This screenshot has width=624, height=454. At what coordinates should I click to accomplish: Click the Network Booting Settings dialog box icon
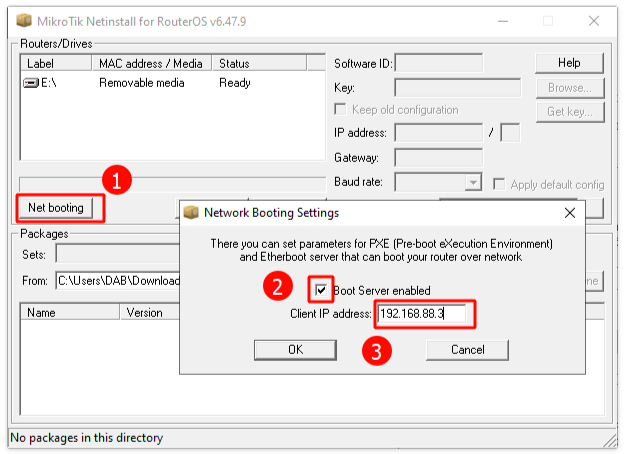[x=191, y=212]
